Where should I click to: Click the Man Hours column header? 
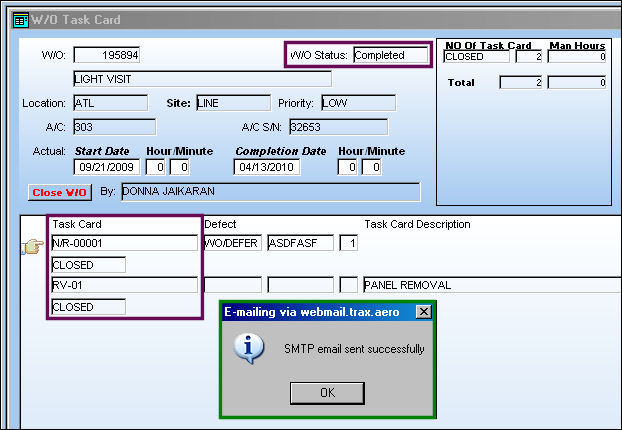coord(577,46)
